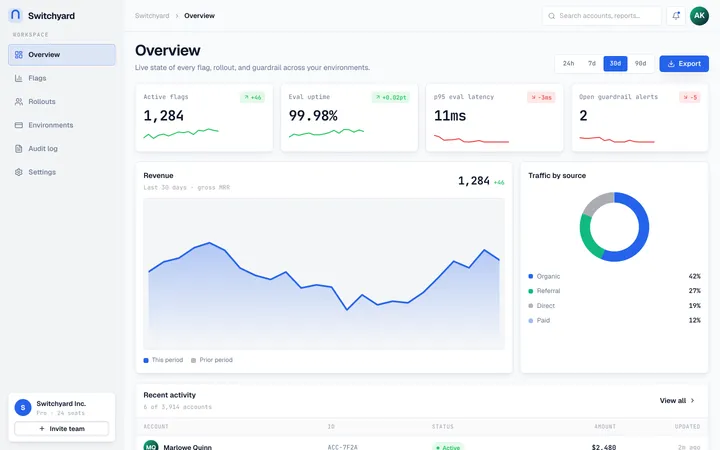Click the Direct 19% value
720x450 pixels.
pyautogui.click(x=694, y=306)
